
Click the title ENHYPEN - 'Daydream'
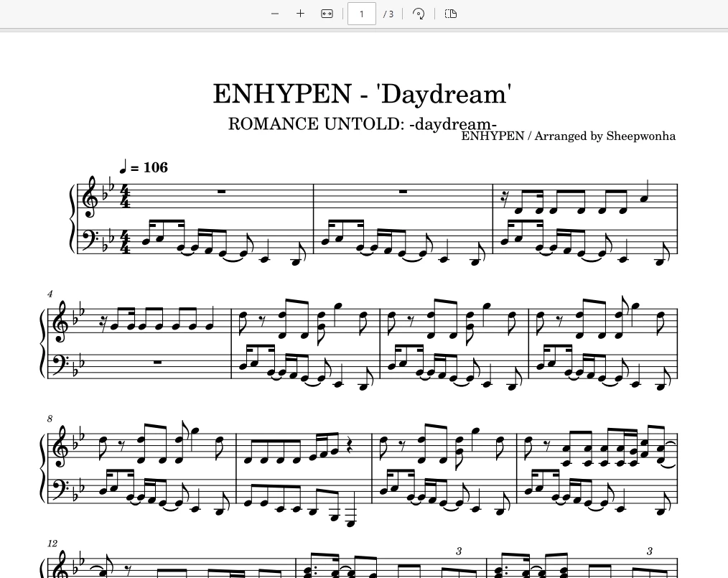coord(362,93)
